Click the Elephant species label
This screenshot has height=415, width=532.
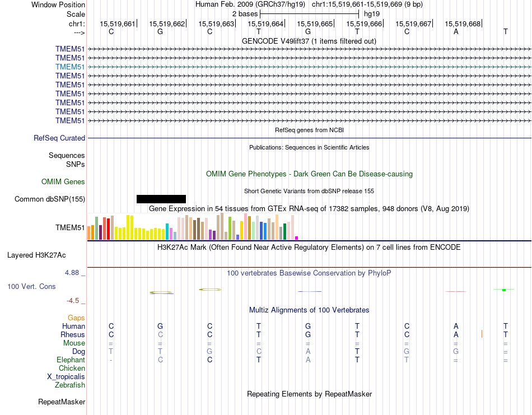[x=71, y=360]
